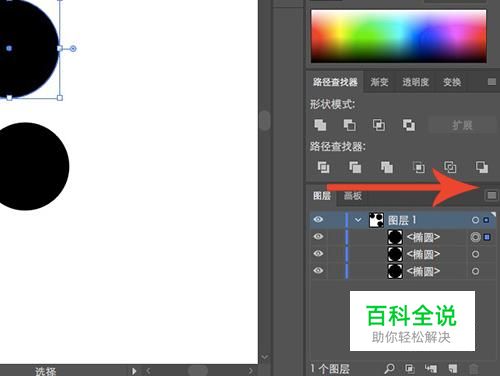Click thumbnail of bottom <椭圆> sublayer
This screenshot has width=500, height=376.
tap(395, 271)
